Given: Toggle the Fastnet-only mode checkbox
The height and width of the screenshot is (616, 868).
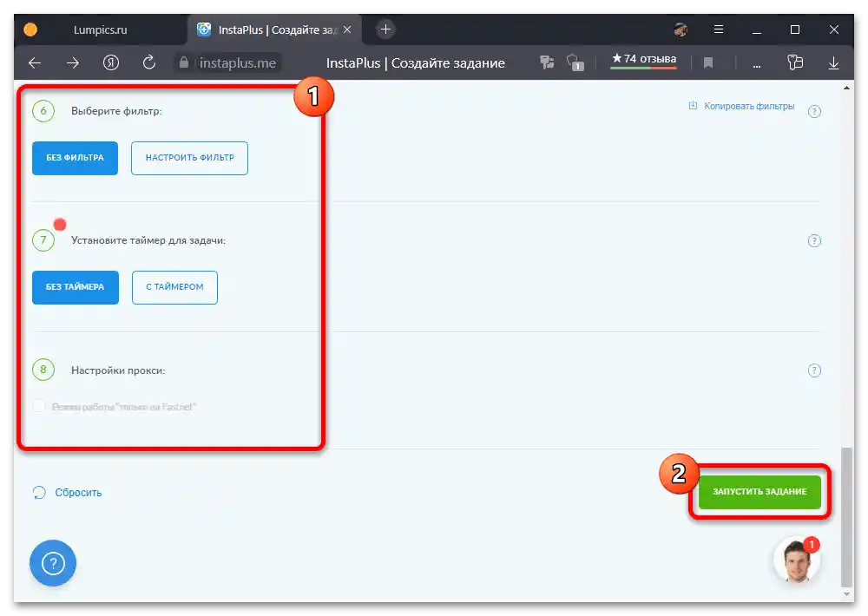Looking at the screenshot, I should pos(39,406).
